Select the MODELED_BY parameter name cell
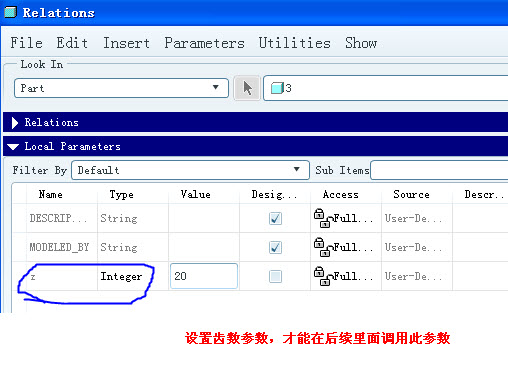 point(62,247)
